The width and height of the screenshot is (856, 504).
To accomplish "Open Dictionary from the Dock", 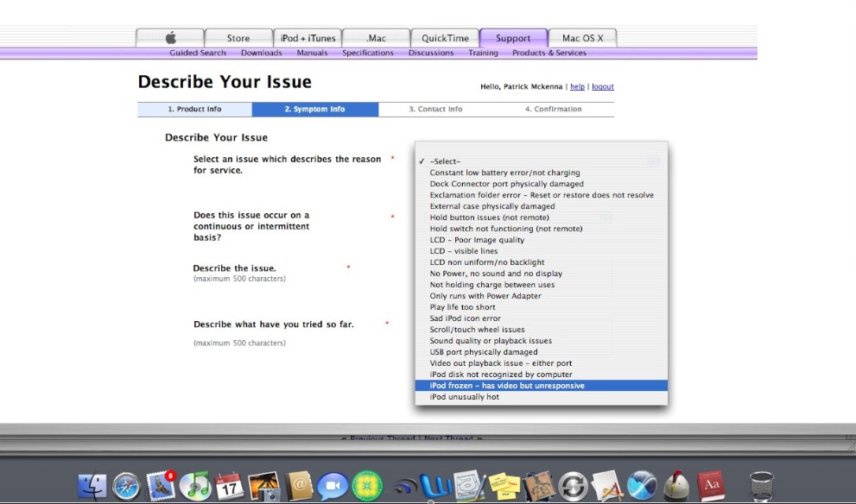I will coord(711,486).
